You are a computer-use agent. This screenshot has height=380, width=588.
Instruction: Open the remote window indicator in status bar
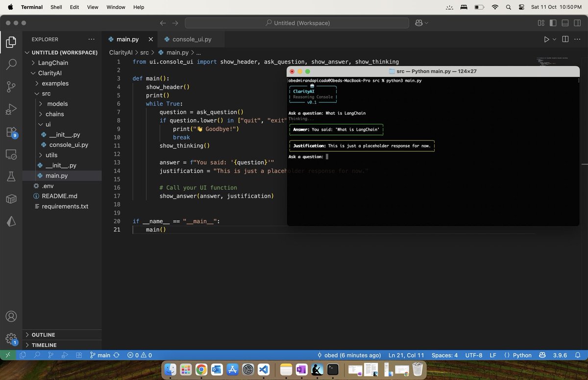(7, 355)
